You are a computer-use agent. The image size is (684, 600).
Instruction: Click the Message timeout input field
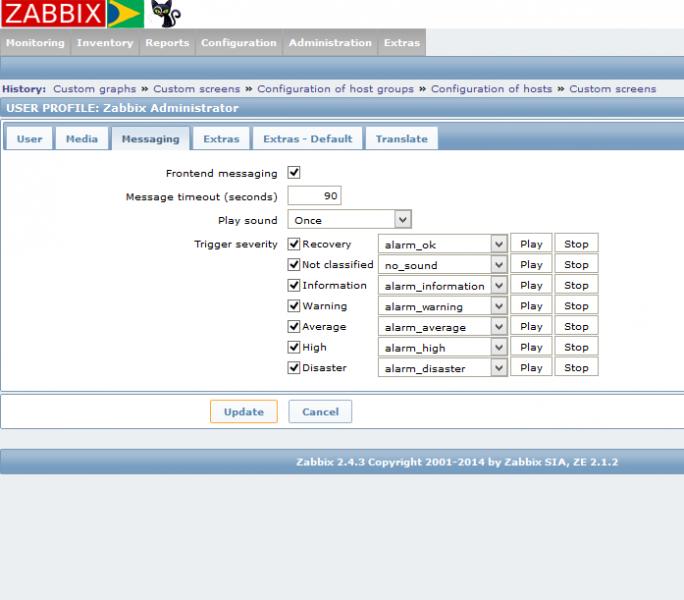(314, 195)
